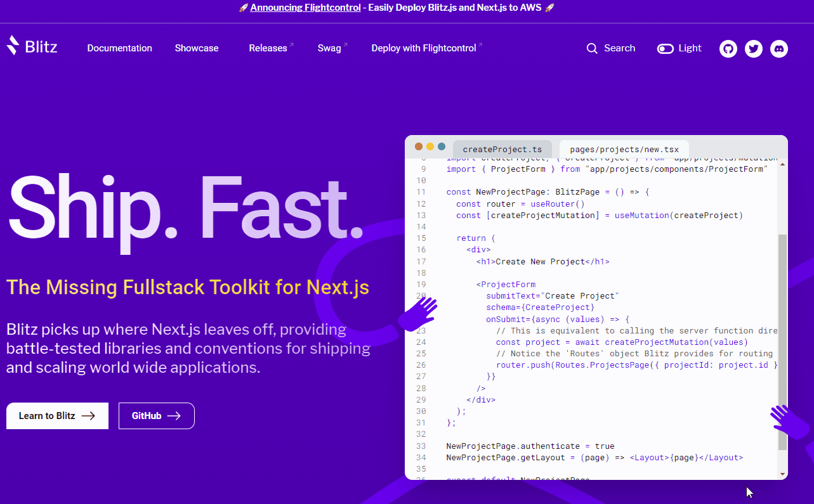814x504 pixels.
Task: Click the Blitz logo in header
Action: (32, 46)
